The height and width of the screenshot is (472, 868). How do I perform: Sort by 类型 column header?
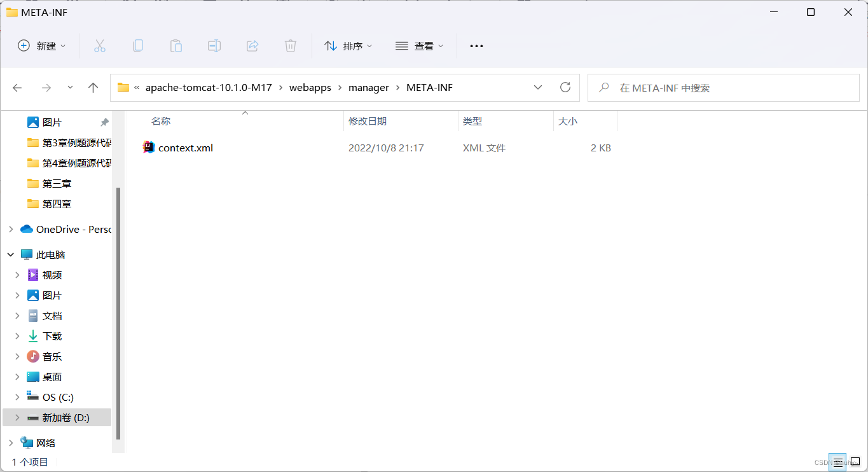[472, 121]
